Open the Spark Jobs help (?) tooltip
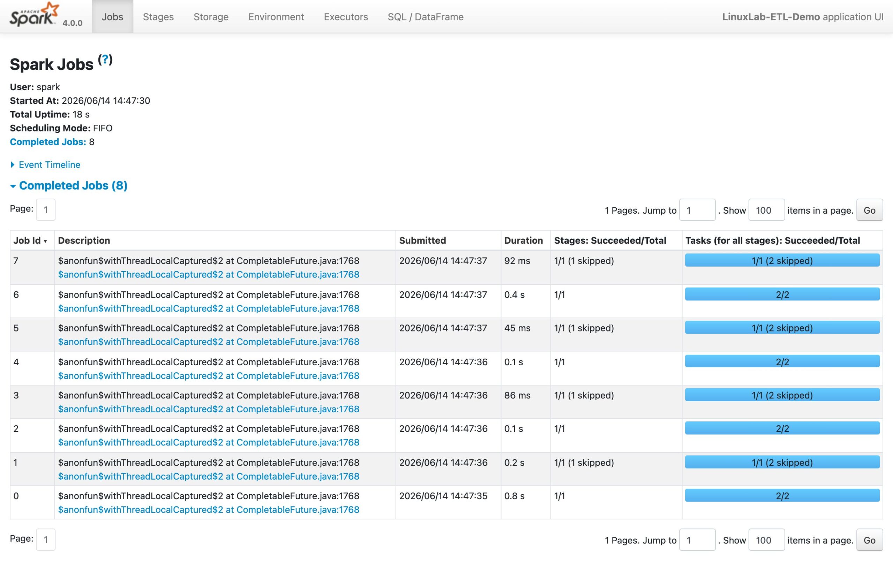The height and width of the screenshot is (588, 893). (x=105, y=59)
